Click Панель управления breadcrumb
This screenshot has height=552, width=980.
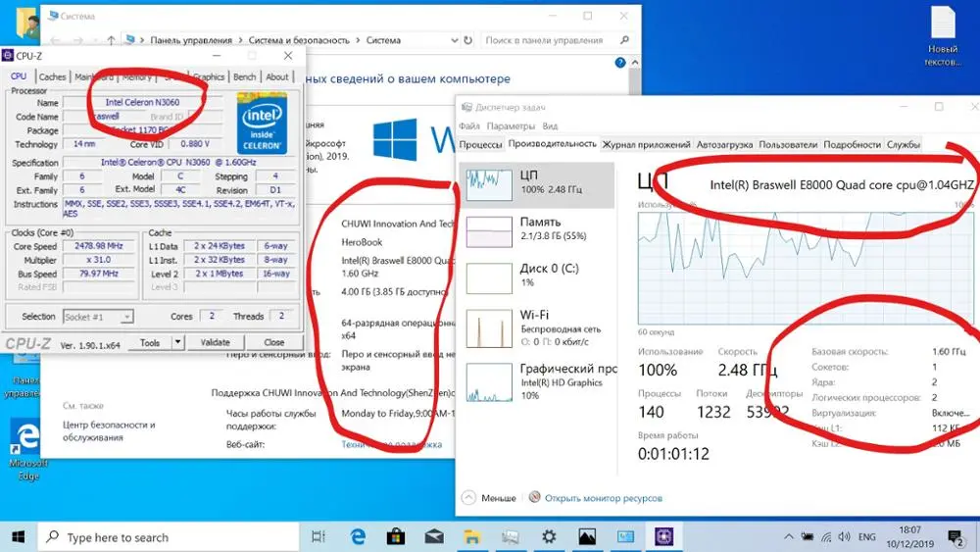pos(191,40)
